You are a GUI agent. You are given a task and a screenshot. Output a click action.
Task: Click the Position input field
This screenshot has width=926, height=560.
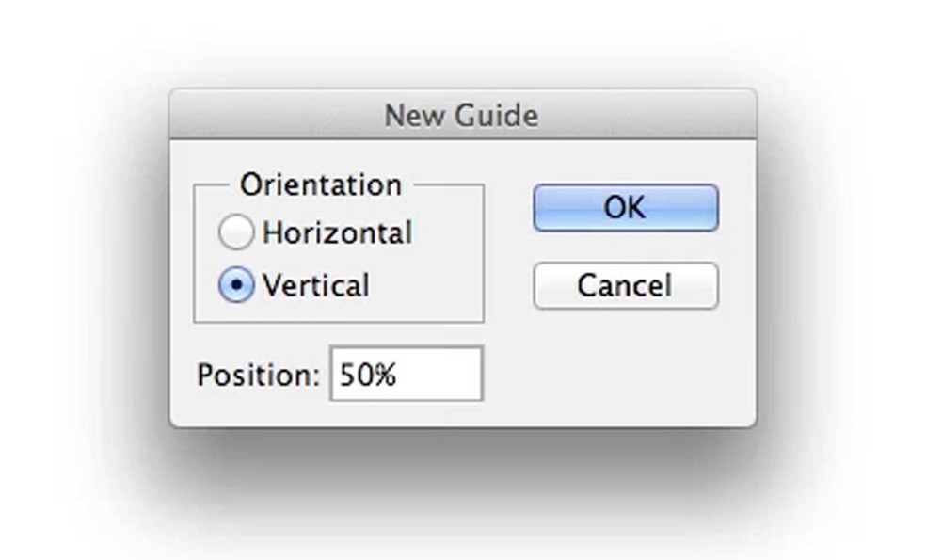click(406, 375)
